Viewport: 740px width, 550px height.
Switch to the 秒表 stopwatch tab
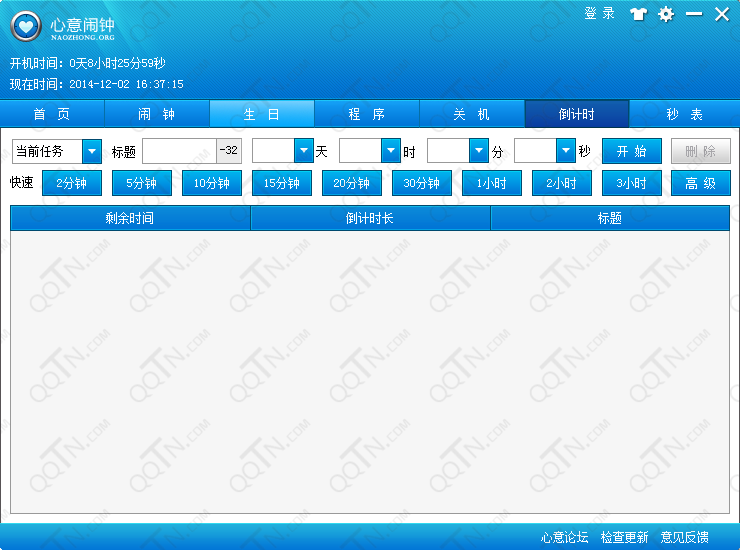(x=684, y=114)
